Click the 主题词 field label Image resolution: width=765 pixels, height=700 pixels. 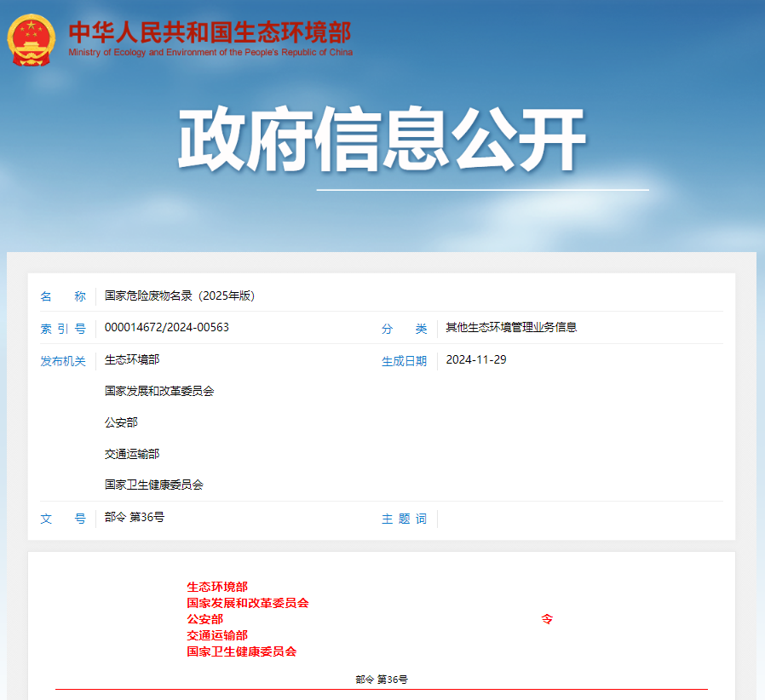[404, 519]
